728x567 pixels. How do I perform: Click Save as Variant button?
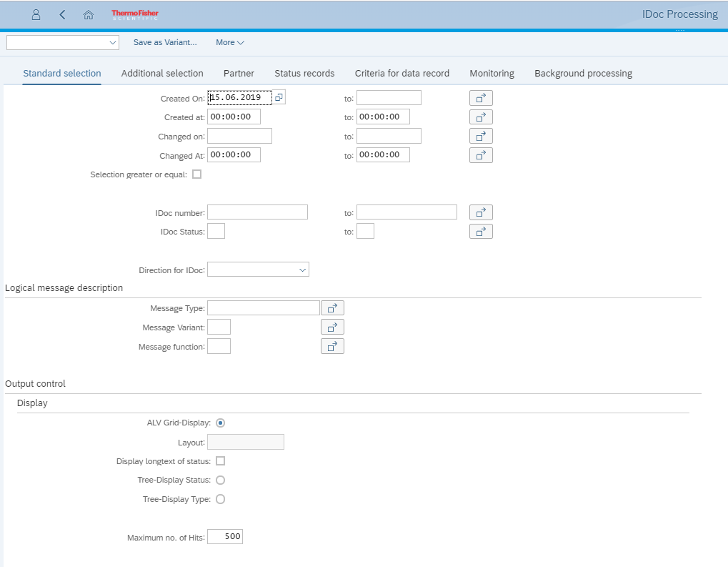pyautogui.click(x=165, y=43)
